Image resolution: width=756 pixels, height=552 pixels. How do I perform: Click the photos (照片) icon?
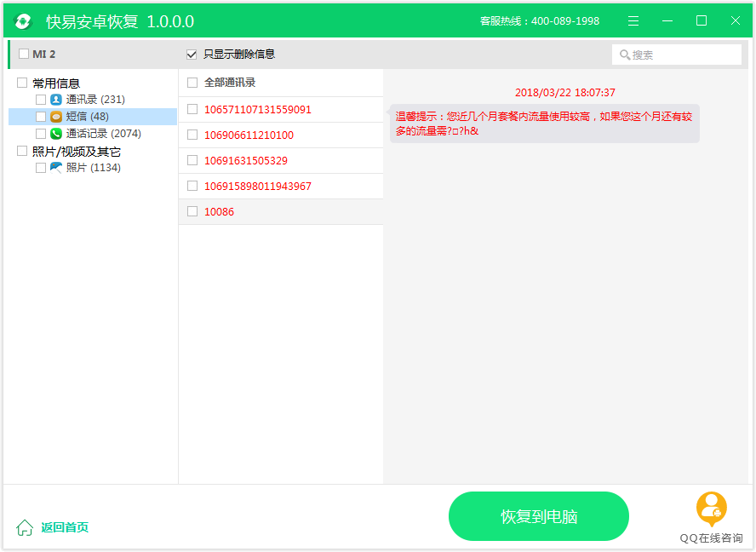[x=56, y=168]
